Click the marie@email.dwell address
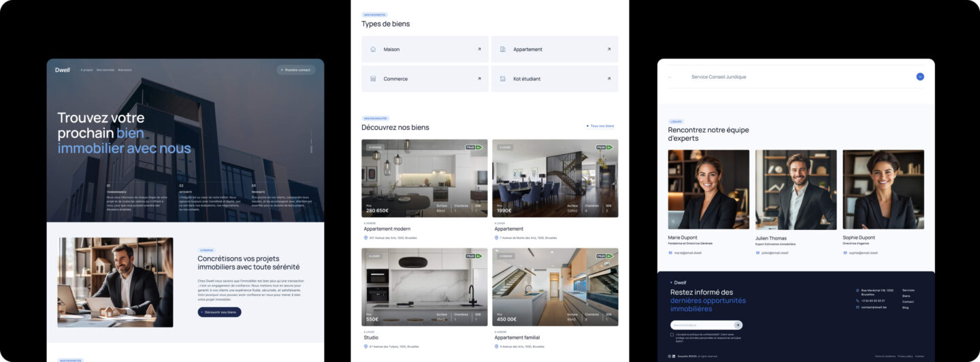Image resolution: width=980 pixels, height=362 pixels. tap(687, 252)
